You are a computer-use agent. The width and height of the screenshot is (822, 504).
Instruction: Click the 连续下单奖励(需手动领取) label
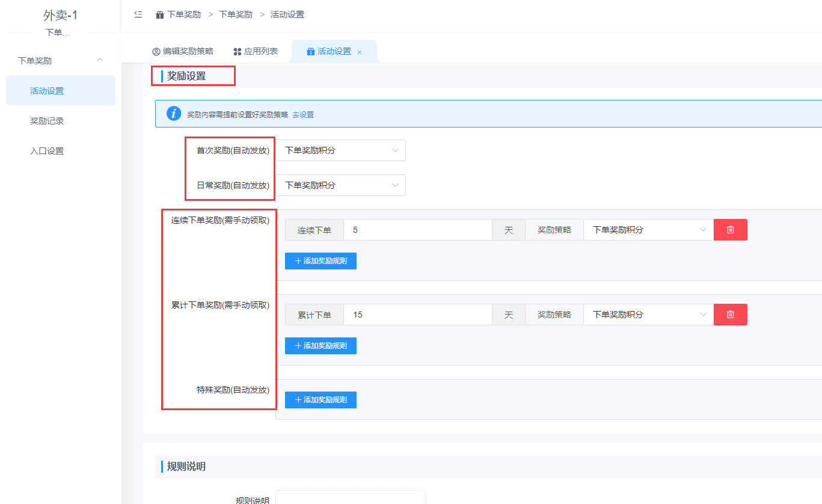click(220, 220)
